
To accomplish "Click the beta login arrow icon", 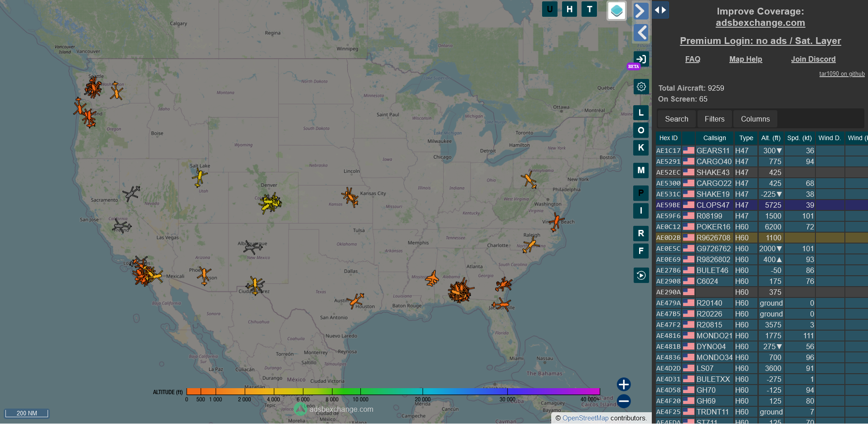I will (x=641, y=59).
